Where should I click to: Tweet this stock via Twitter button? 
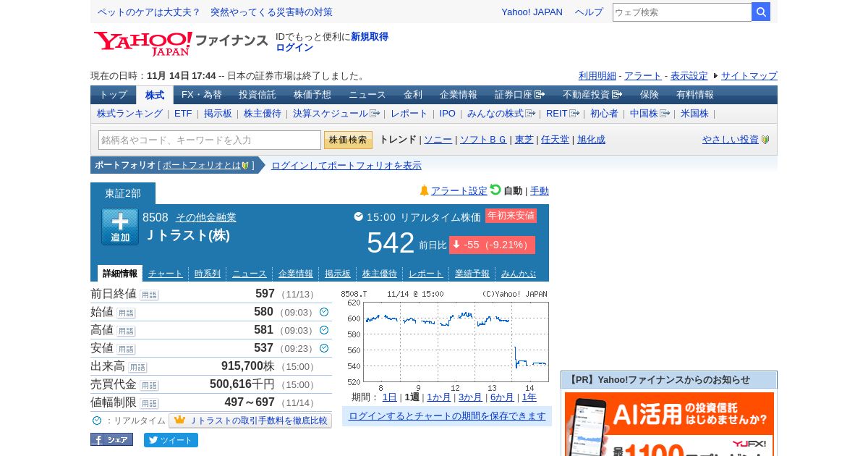tap(171, 440)
